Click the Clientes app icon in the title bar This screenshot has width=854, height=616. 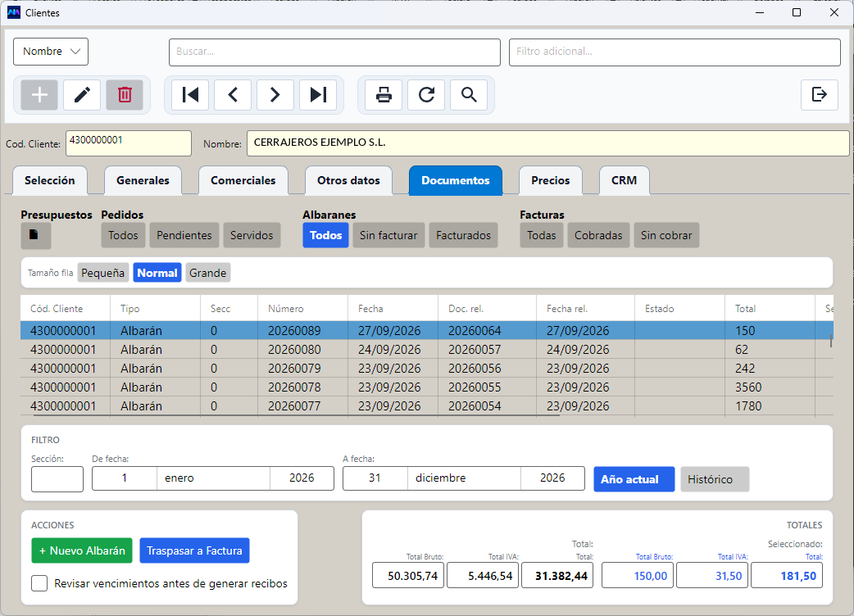(14, 12)
